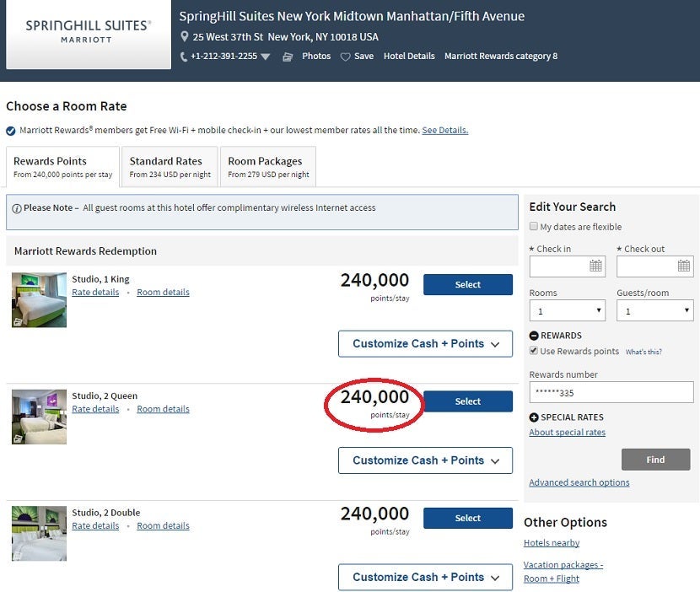View Room details for Studio, 2 Queen
The image size is (700, 592).
coord(163,409)
